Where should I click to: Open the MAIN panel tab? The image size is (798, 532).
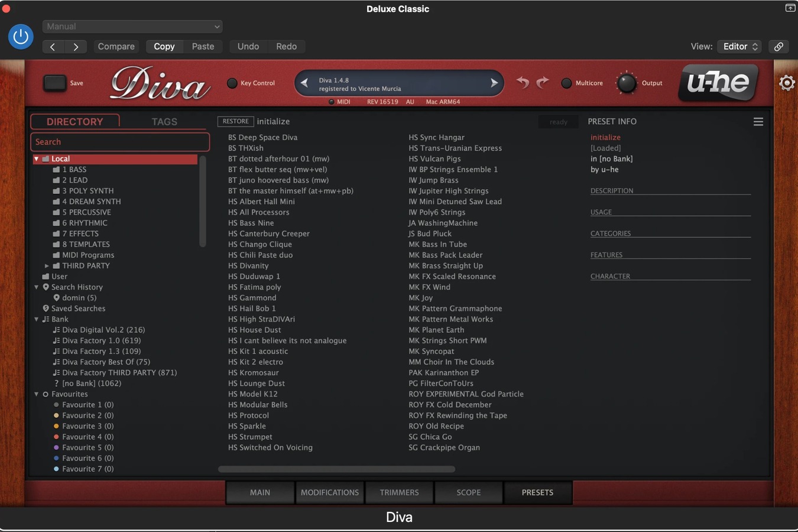point(260,492)
